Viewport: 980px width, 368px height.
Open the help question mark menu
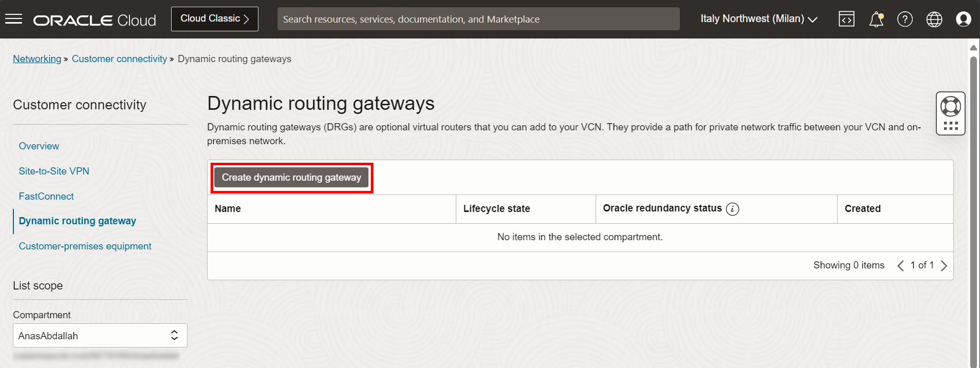905,19
